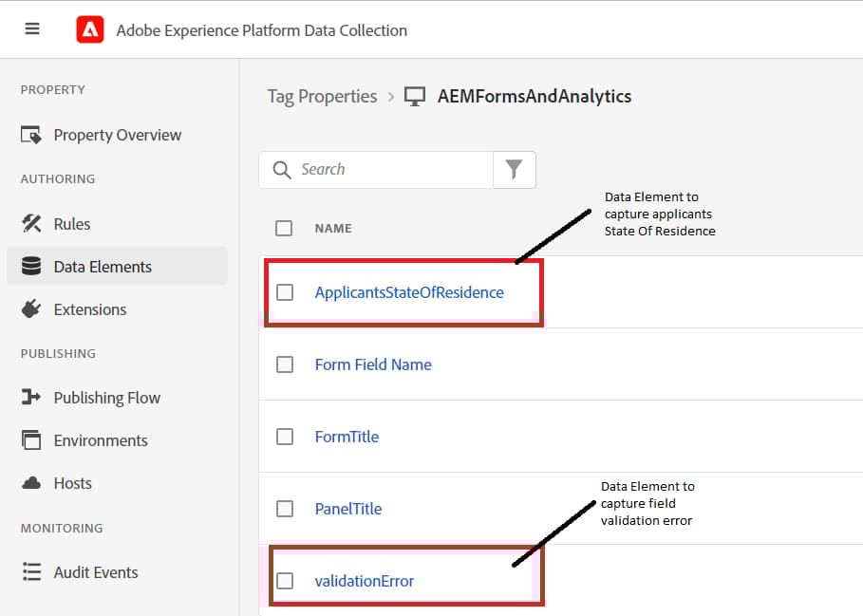The height and width of the screenshot is (616, 863).
Task: Click the Hosts cloud icon
Action: [x=30, y=483]
